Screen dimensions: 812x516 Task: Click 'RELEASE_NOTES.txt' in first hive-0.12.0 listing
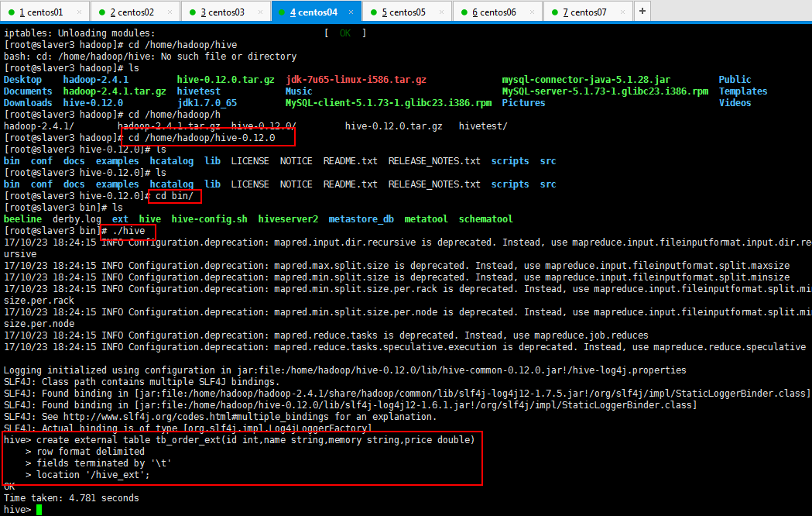(434, 161)
